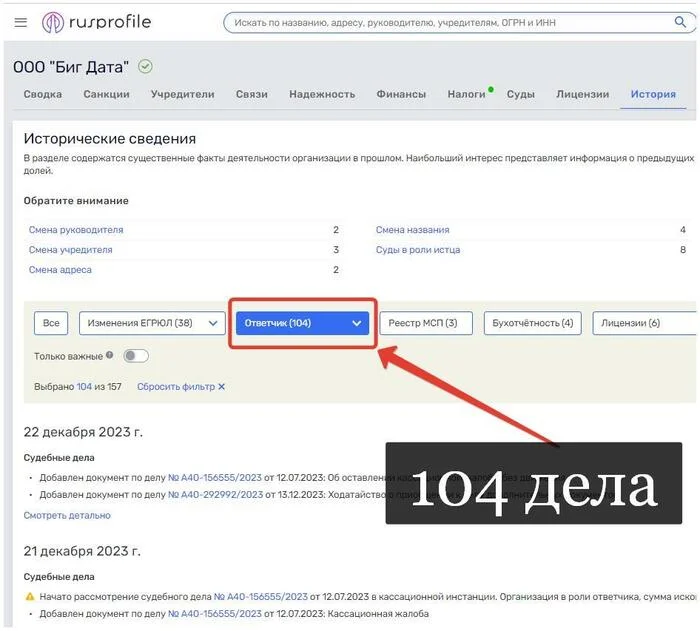The width and height of the screenshot is (700, 631).
Task: Open case А40-156555/2023 in 22 декабря row
Action: pos(215,478)
